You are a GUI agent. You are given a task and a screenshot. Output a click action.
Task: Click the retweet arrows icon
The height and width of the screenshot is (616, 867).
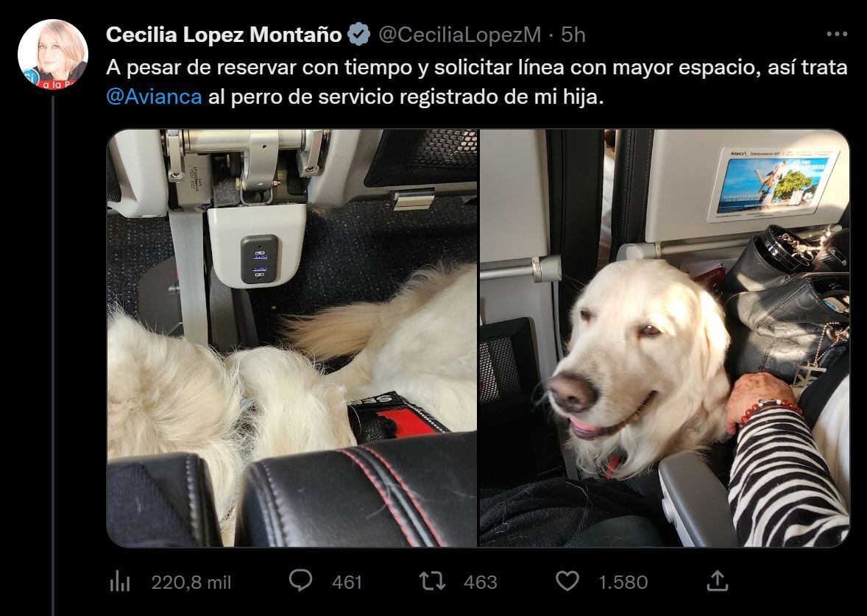click(432, 581)
